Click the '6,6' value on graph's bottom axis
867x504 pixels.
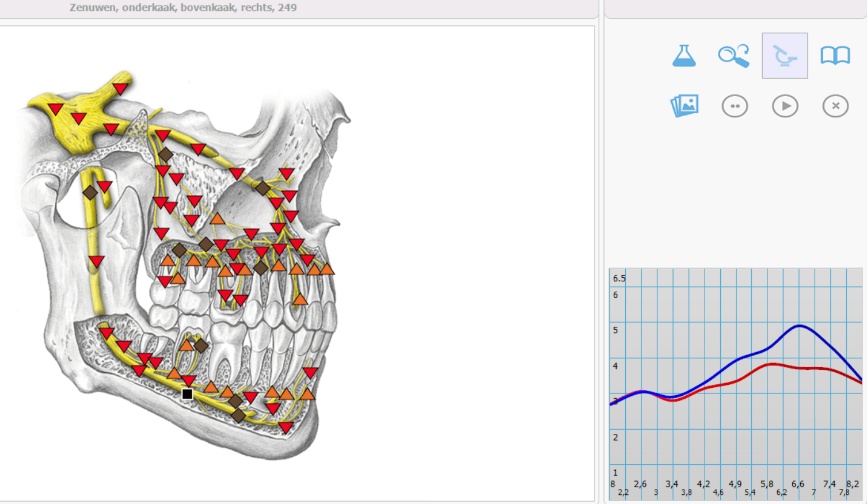tap(797, 484)
